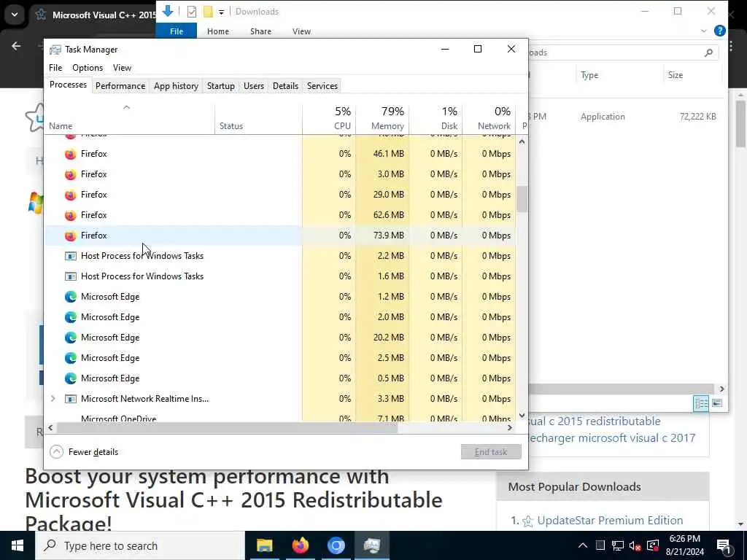747x560 pixels.
Task: Open Task Manager File menu
Action: pyautogui.click(x=55, y=68)
